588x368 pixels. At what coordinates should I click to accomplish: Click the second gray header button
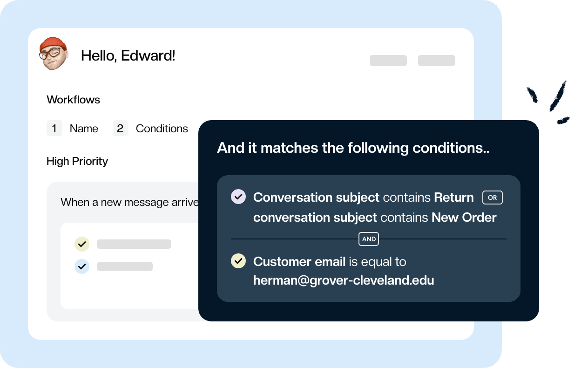coord(436,61)
